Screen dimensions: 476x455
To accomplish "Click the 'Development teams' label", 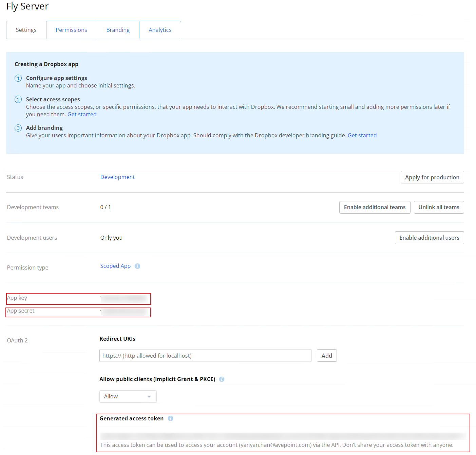I will (x=33, y=207).
